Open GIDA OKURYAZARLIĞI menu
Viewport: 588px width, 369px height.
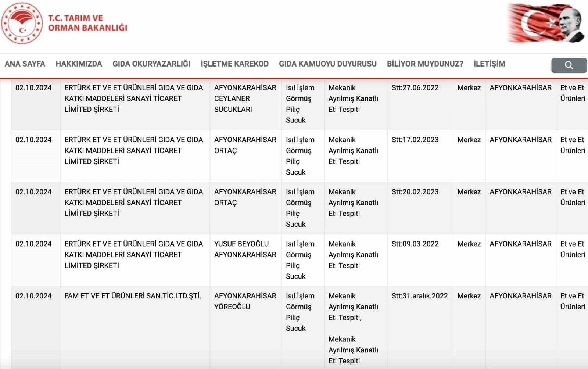coord(151,64)
